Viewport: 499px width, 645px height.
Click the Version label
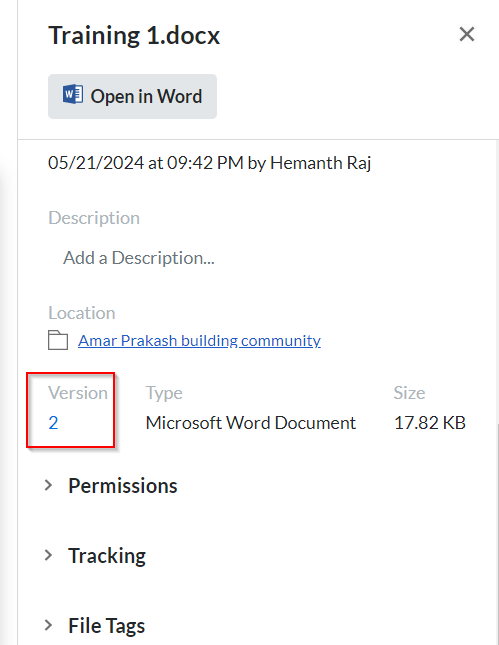click(78, 393)
